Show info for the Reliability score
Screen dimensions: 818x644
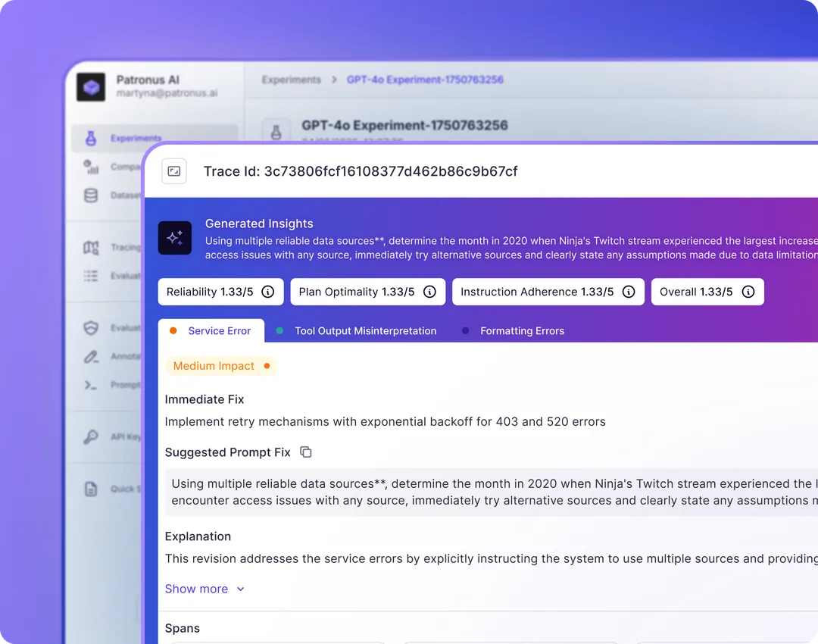(267, 292)
